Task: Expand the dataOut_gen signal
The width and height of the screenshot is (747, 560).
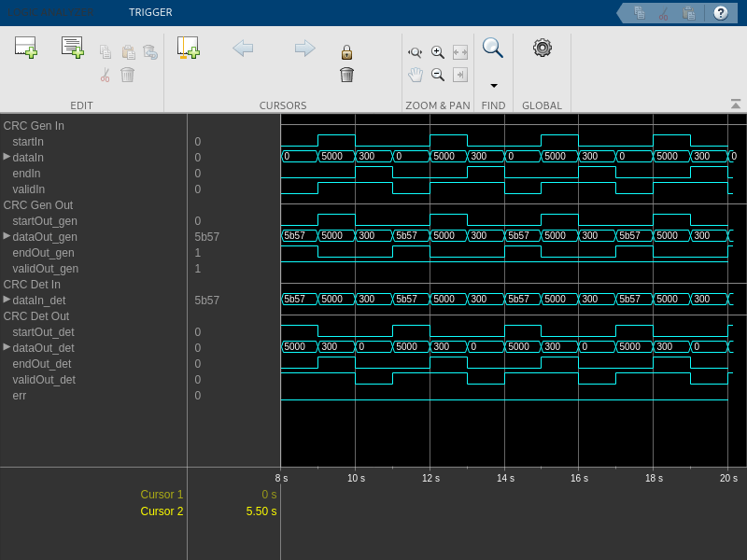Action: (7, 236)
